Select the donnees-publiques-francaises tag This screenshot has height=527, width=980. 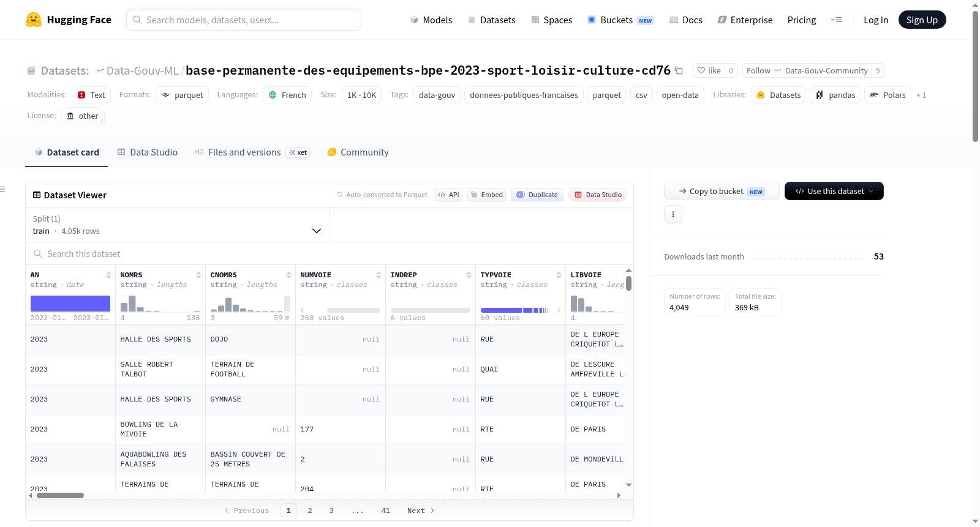[x=524, y=95]
